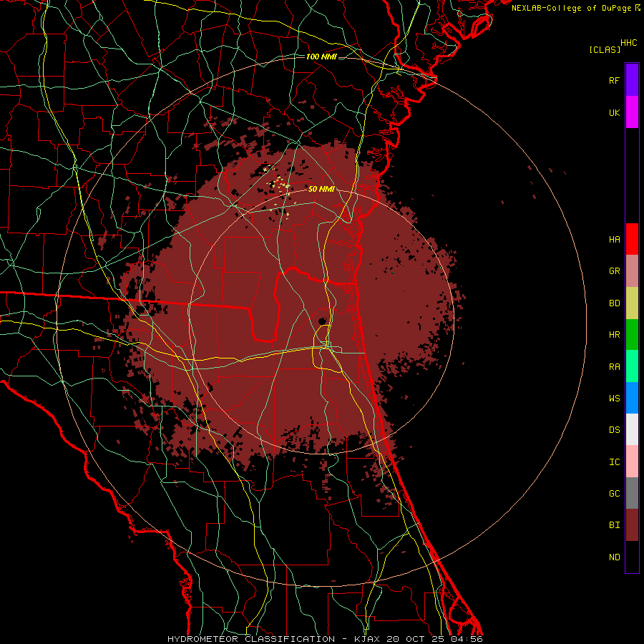Click the WS legend label
Image resolution: width=644 pixels, height=644 pixels.
point(614,399)
